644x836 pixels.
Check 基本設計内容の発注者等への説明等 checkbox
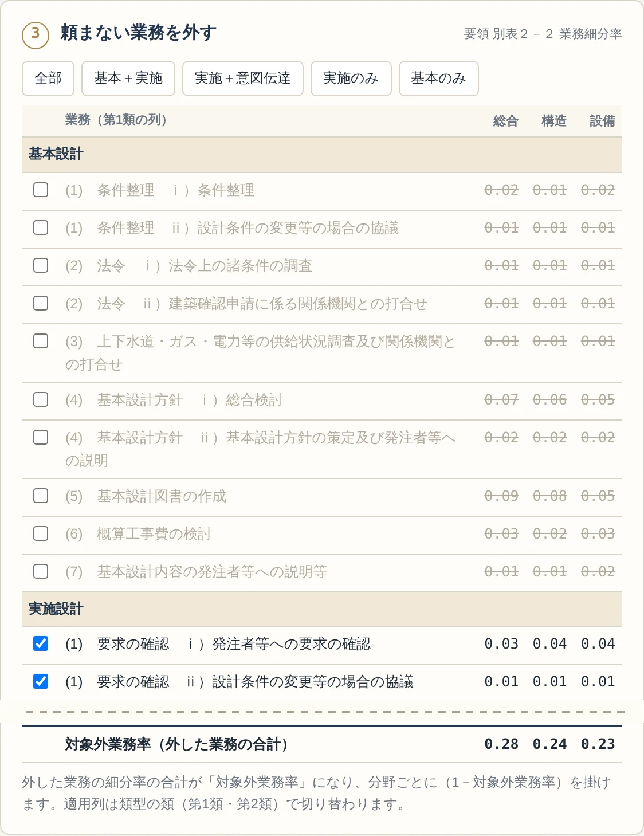[41, 571]
